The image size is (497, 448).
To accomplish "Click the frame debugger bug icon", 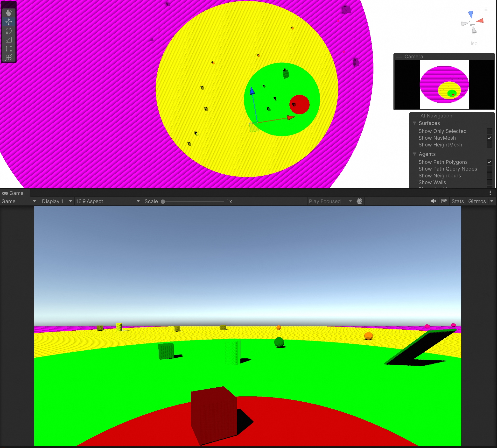I will [359, 201].
